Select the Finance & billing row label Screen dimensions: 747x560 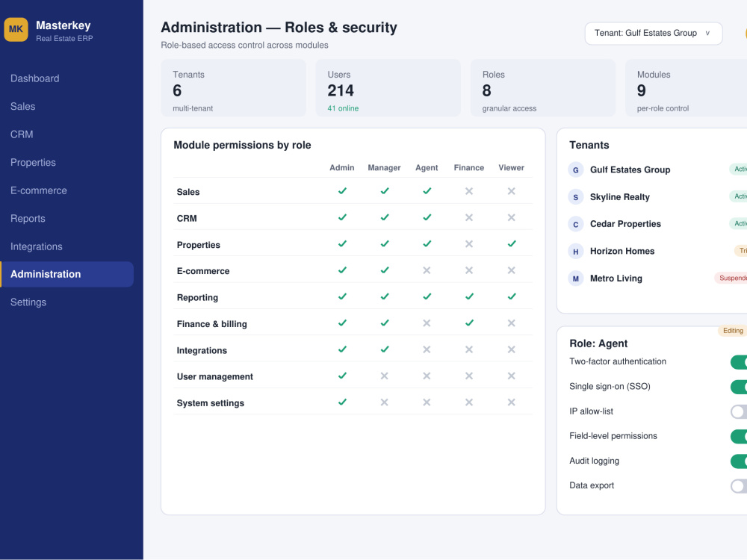pyautogui.click(x=212, y=324)
